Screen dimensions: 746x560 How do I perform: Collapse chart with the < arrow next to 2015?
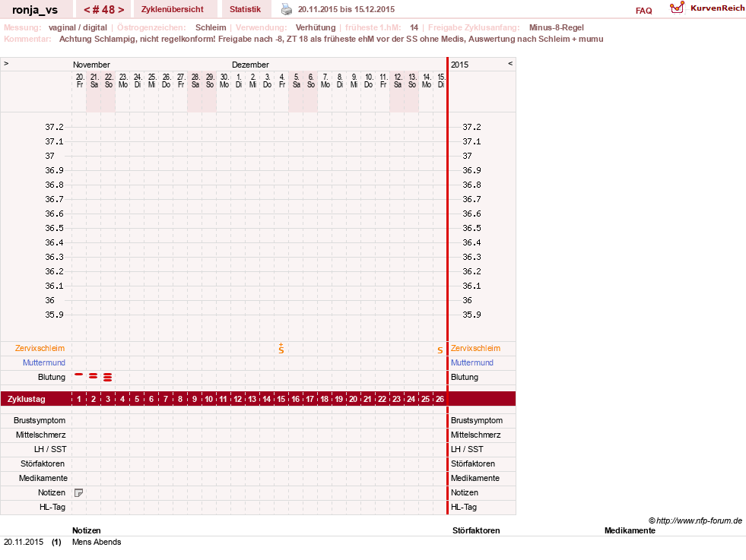pos(510,63)
